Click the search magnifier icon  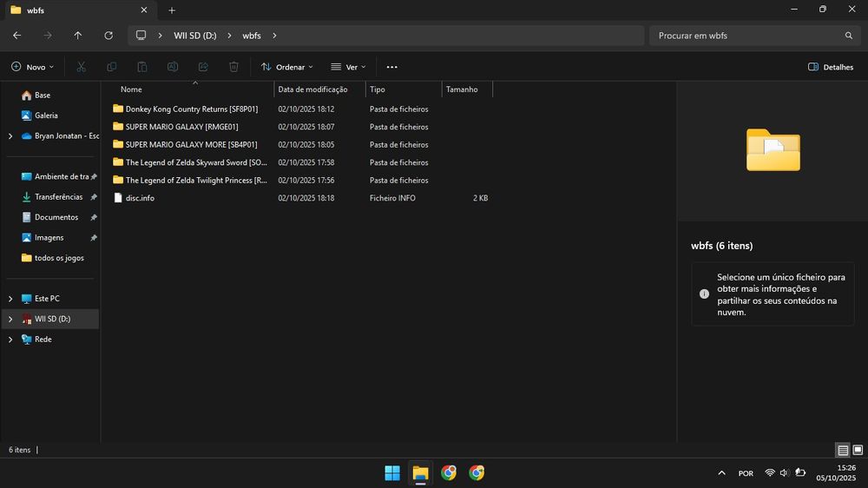click(x=848, y=36)
